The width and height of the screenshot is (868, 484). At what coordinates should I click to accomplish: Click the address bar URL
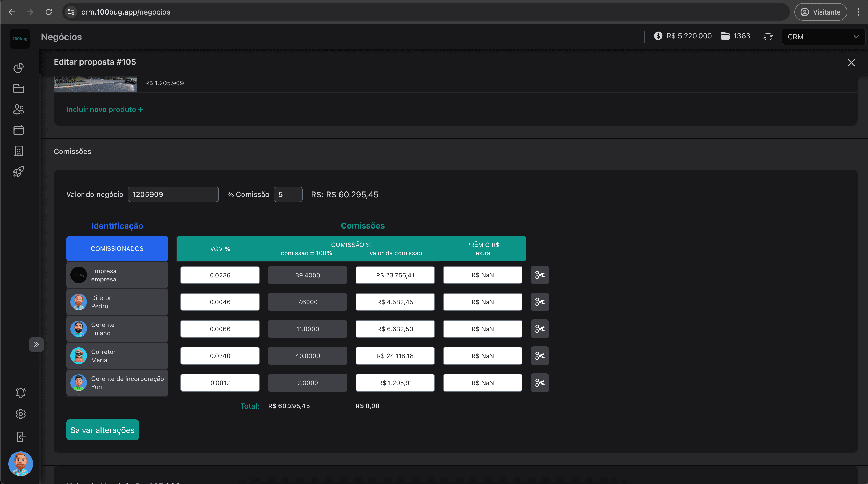[x=126, y=12]
